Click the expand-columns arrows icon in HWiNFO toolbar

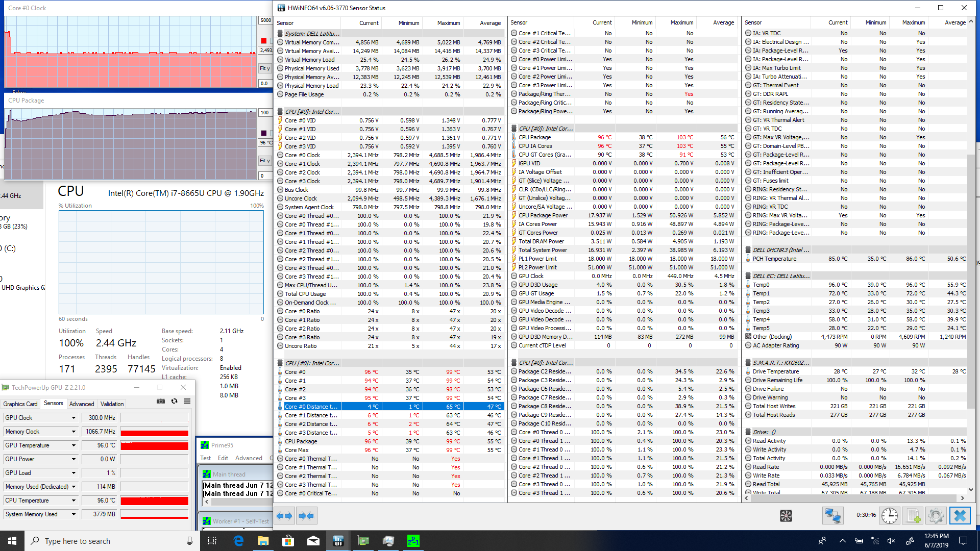tap(284, 516)
